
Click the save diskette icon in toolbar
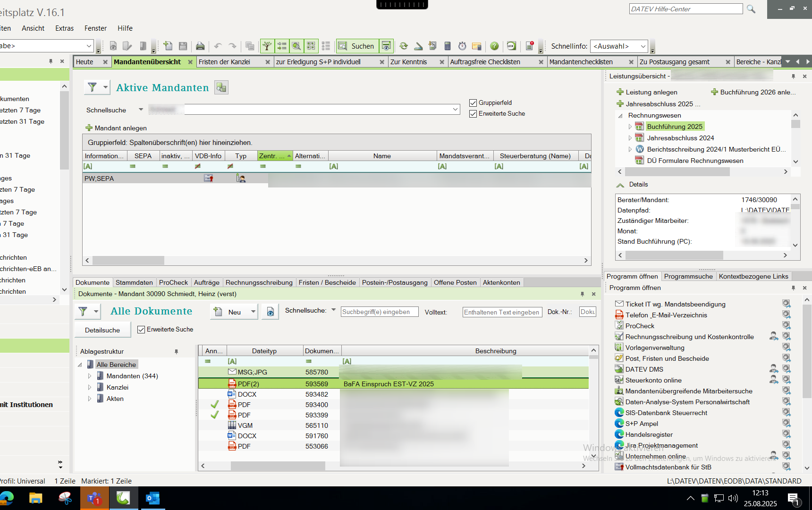(183, 46)
